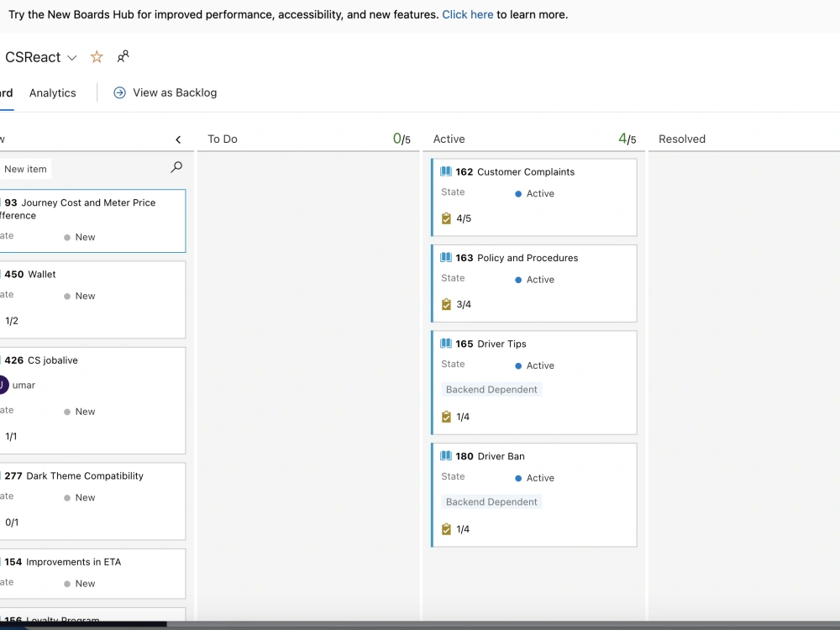This screenshot has height=630, width=840.
Task: Change New state on CS jobalive card
Action: (79, 412)
